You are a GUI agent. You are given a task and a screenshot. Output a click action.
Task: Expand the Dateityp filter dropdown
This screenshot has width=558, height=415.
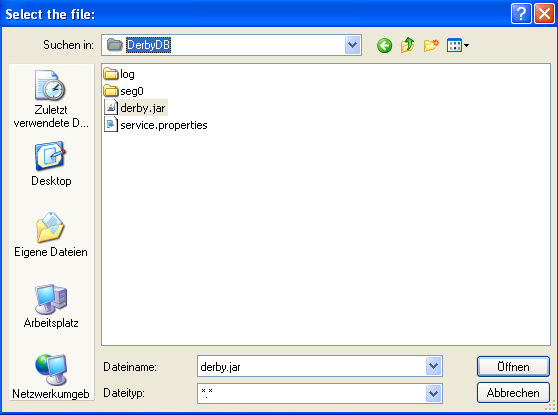(433, 393)
